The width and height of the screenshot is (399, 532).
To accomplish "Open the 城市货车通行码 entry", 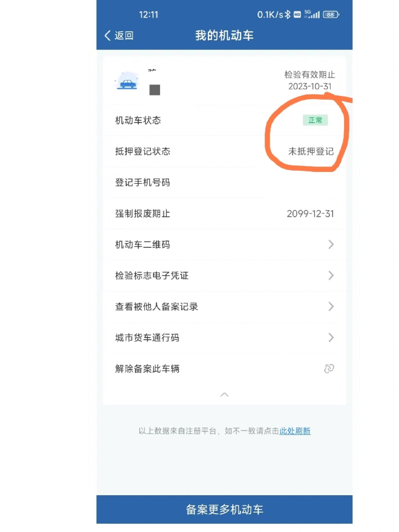I will 224,337.
